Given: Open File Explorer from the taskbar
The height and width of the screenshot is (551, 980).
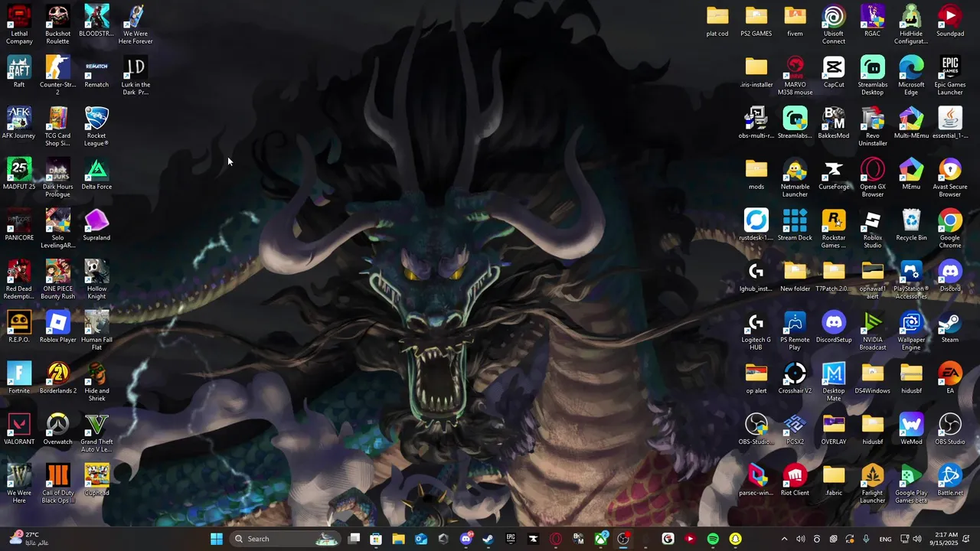Looking at the screenshot, I should pos(398,539).
